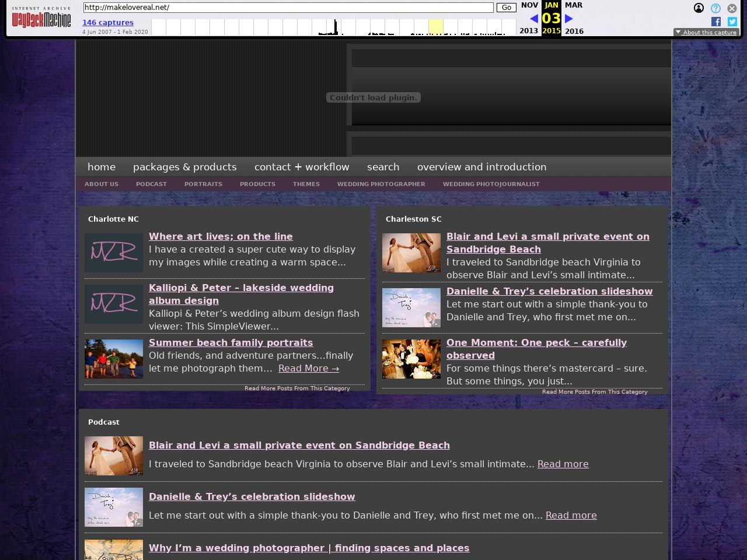Close the Wayback toolbar
This screenshot has width=747, height=560.
click(x=732, y=8)
